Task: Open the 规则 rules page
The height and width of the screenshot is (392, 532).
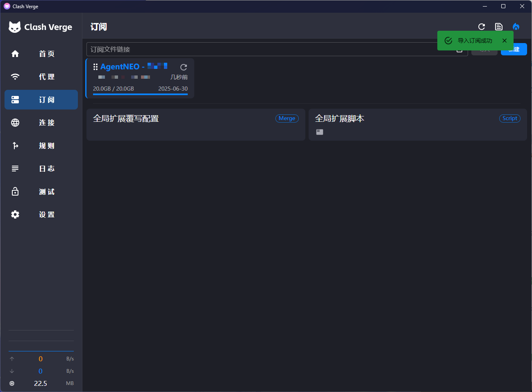Action: (x=41, y=146)
